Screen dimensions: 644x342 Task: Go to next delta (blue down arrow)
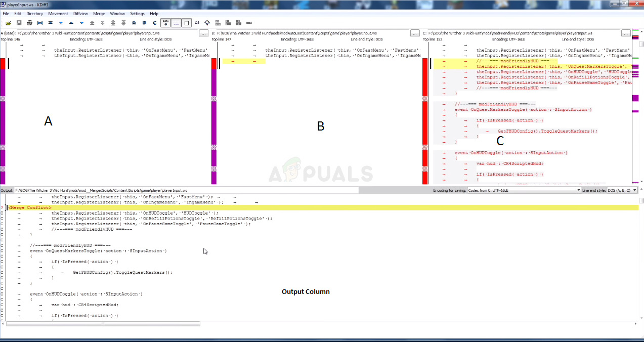tap(81, 23)
